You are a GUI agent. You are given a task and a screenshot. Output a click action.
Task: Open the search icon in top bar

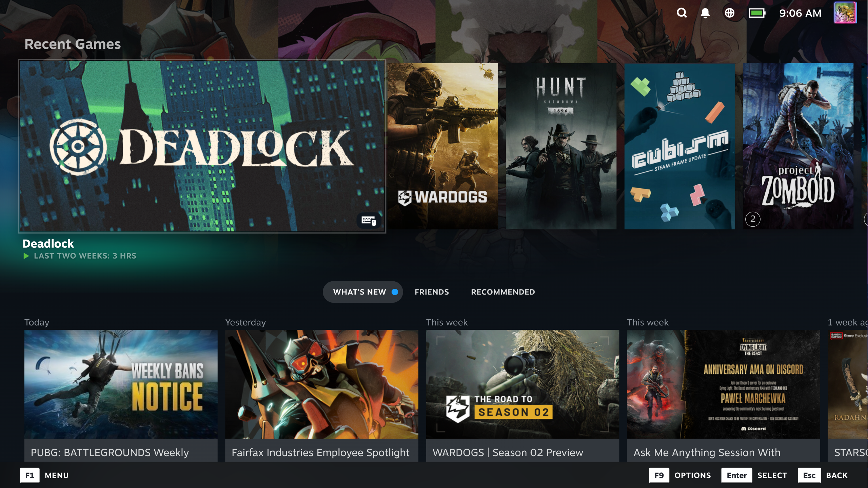coord(682,13)
